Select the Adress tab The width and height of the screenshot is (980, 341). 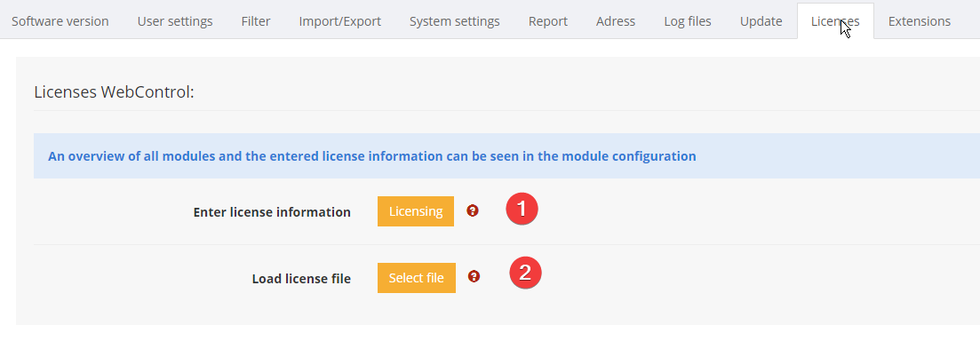coord(616,21)
